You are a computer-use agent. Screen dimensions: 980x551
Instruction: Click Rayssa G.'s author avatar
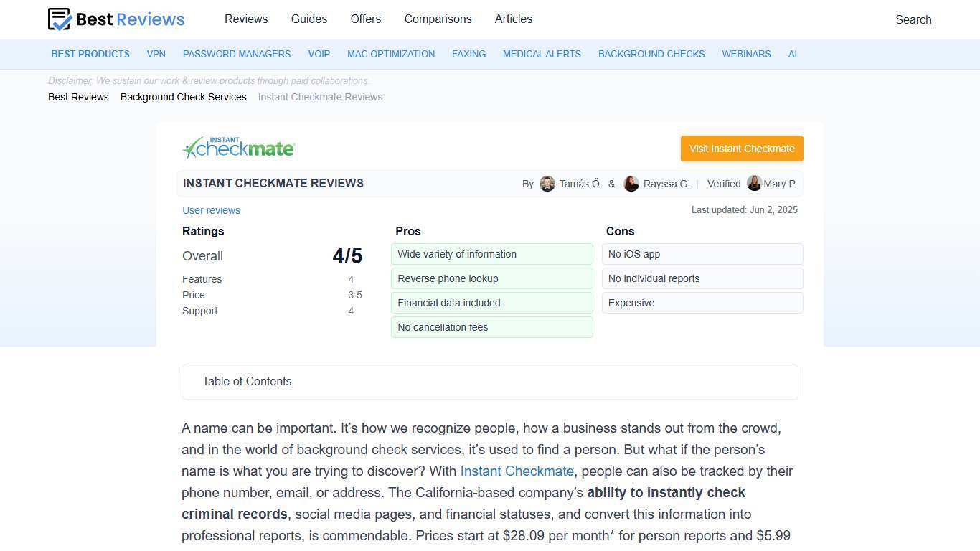(631, 184)
